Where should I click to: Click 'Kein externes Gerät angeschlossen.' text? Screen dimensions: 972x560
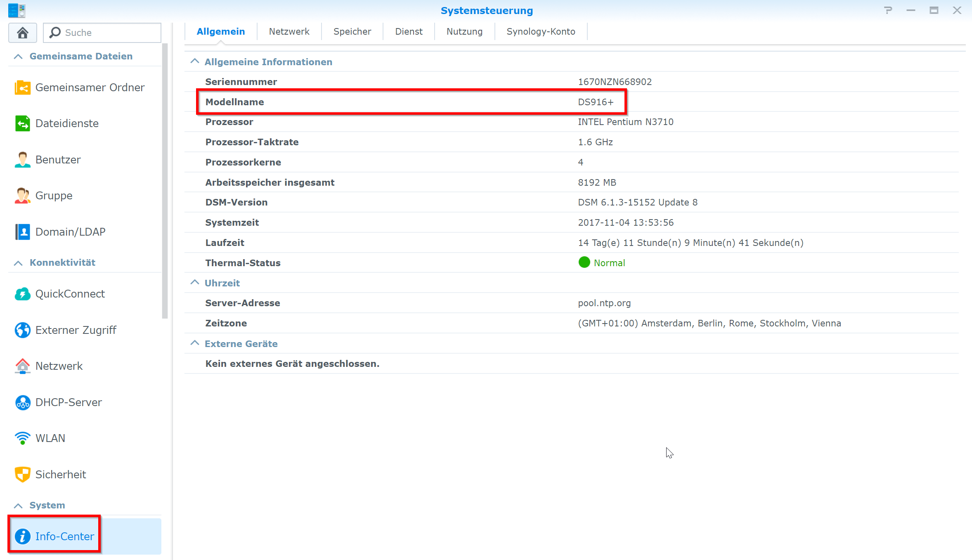pos(292,364)
